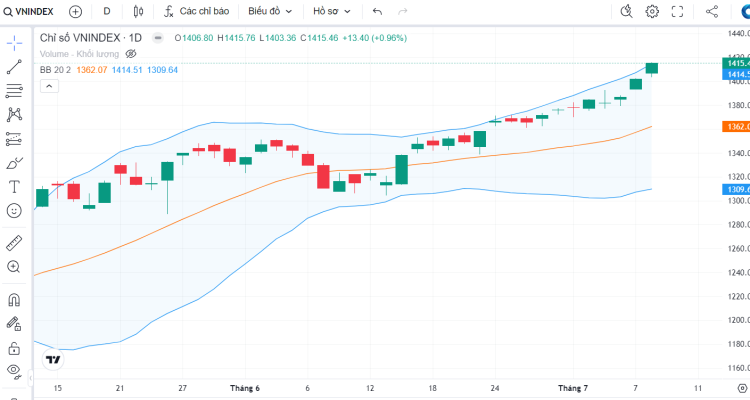Open forecasting and measurement position tool
This screenshot has width=750, height=400.
click(x=14, y=139)
